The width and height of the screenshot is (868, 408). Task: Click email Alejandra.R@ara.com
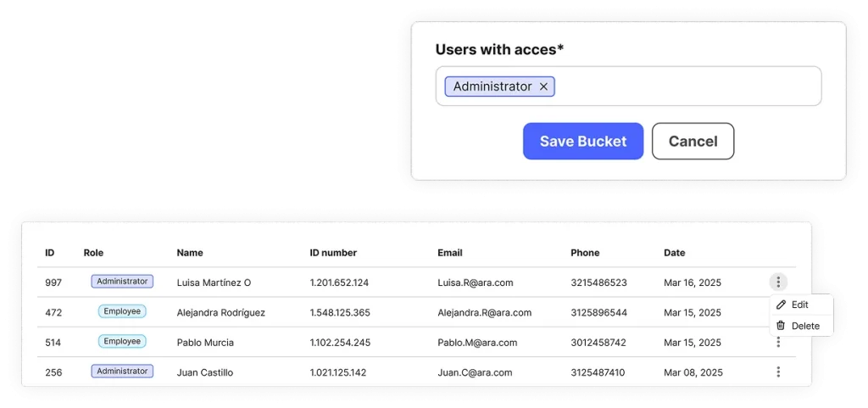(484, 312)
